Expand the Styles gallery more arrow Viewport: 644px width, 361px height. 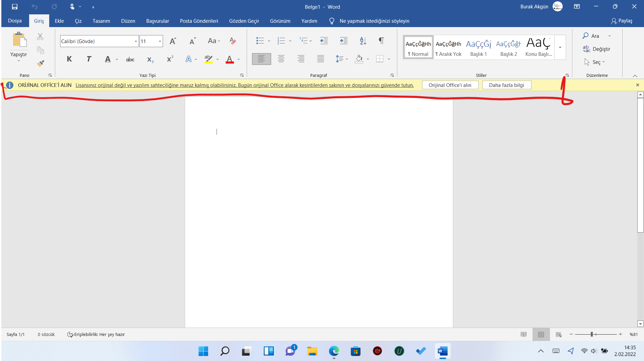pos(560,47)
